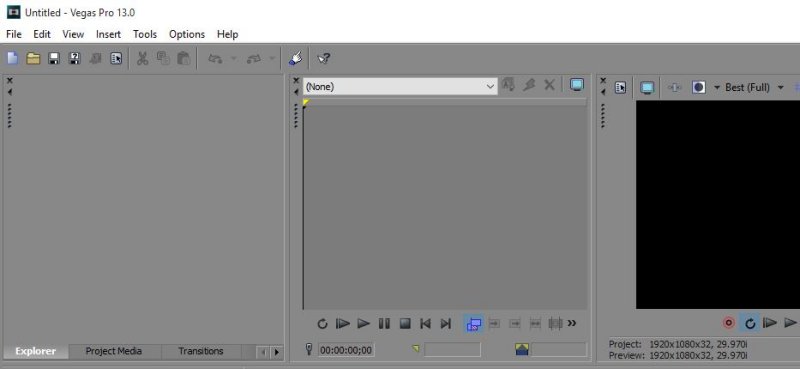Click the Cut scissors icon
Image resolution: width=800 pixels, height=369 pixels.
pos(142,59)
